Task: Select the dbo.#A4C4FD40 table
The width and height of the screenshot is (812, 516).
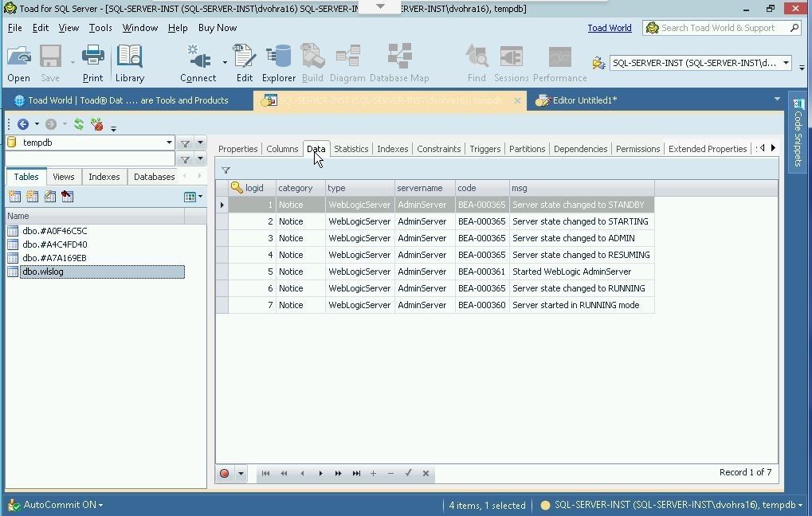Action: pyautogui.click(x=55, y=244)
